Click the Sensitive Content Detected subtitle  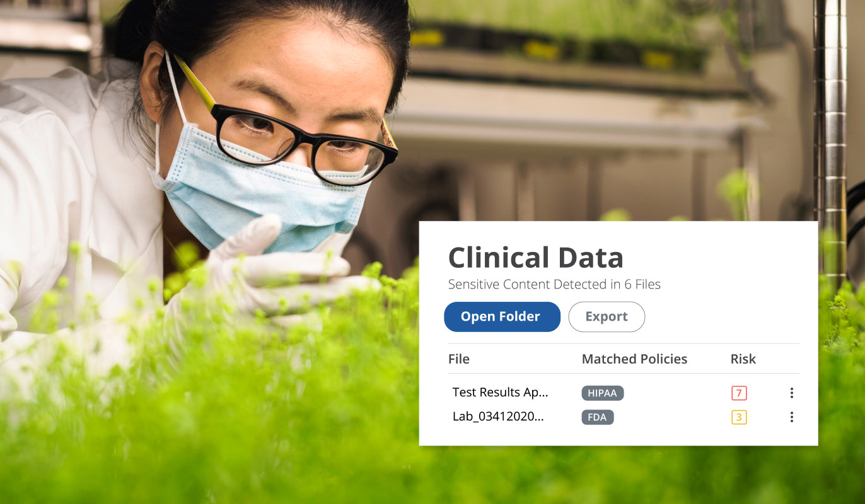(554, 285)
